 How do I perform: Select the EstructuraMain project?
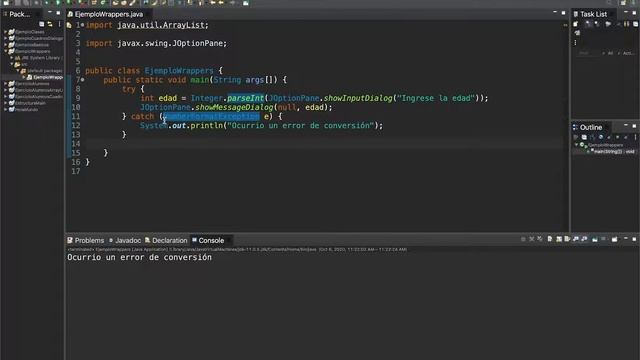pos(30,103)
